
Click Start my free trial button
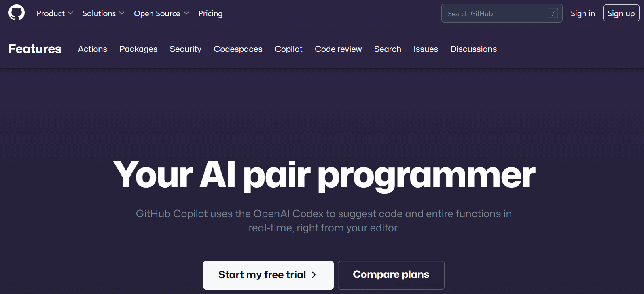(x=268, y=275)
